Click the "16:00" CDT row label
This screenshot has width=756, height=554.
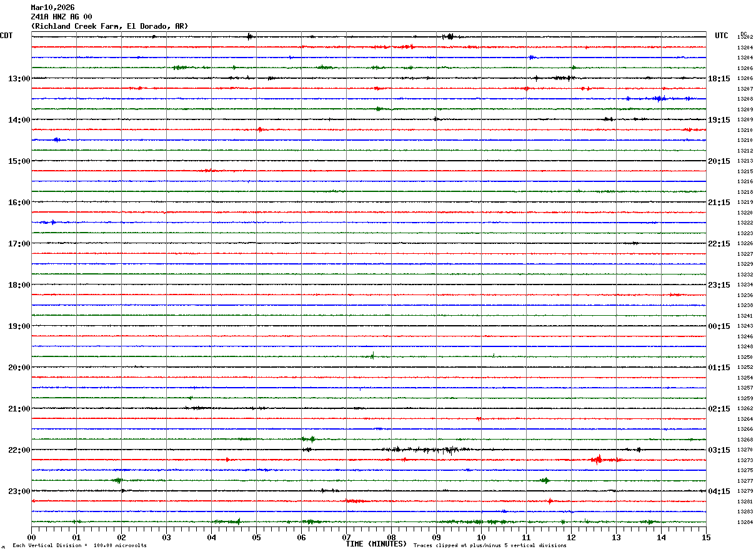(x=19, y=203)
